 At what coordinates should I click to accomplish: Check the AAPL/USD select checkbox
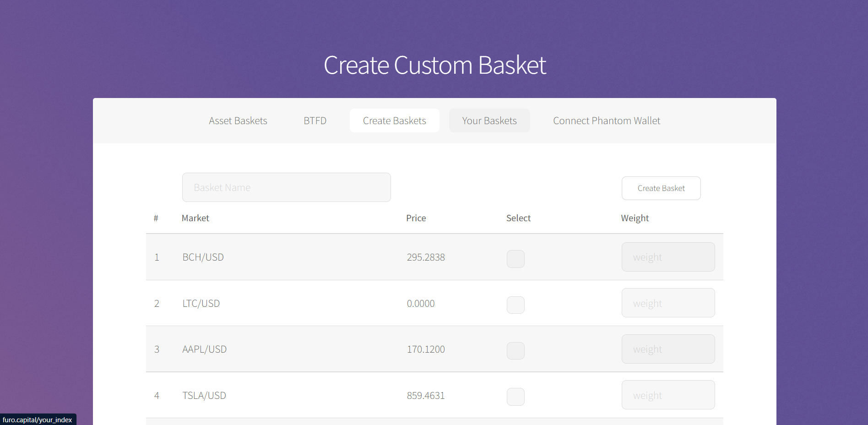(515, 351)
